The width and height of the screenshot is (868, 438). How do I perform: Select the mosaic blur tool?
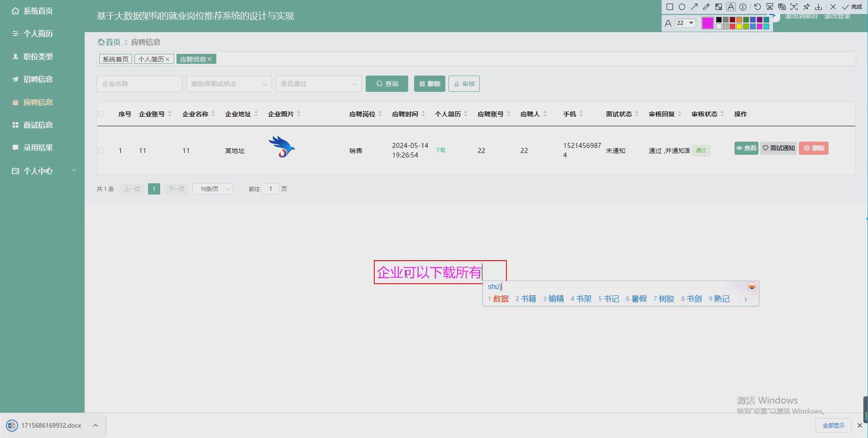coord(719,7)
